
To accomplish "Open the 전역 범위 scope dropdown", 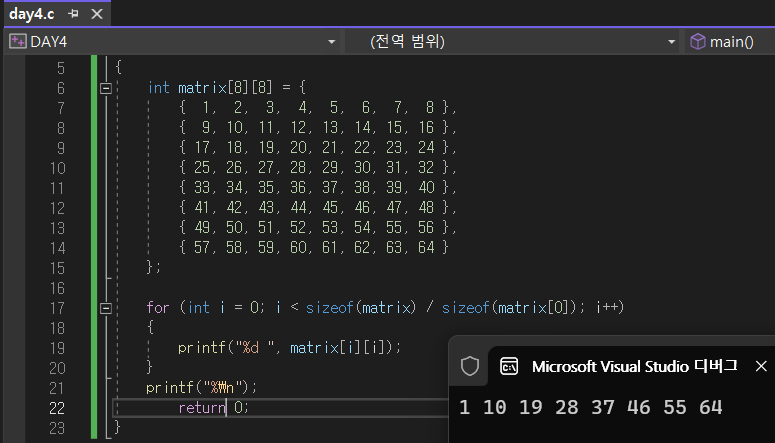I will pos(671,42).
